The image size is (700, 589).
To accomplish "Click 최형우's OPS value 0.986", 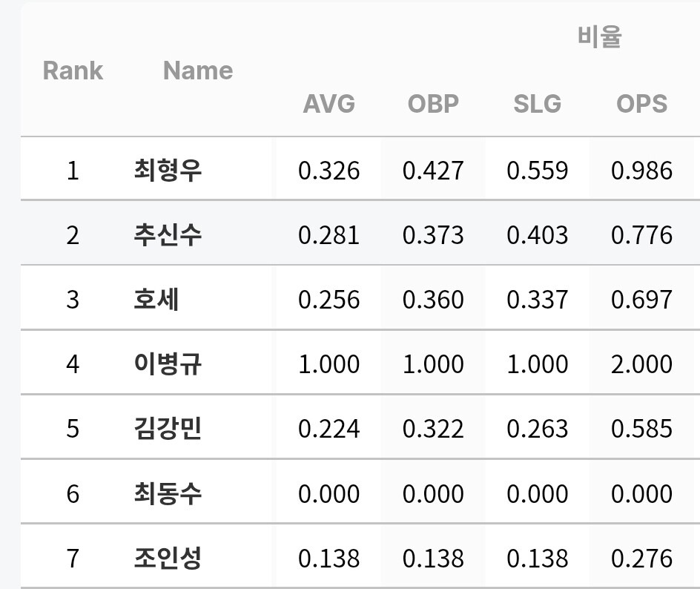I will coord(641,171).
